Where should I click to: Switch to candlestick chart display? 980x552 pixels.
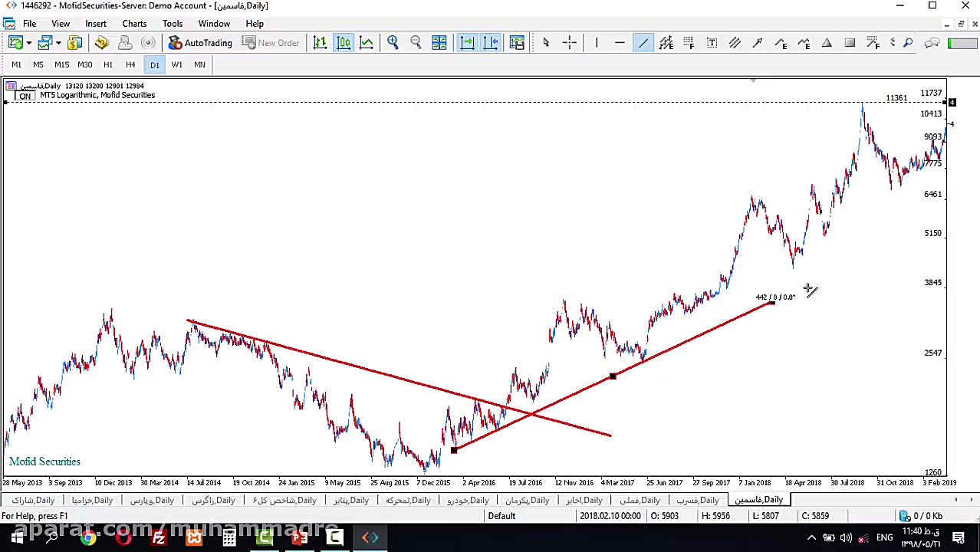(x=344, y=43)
